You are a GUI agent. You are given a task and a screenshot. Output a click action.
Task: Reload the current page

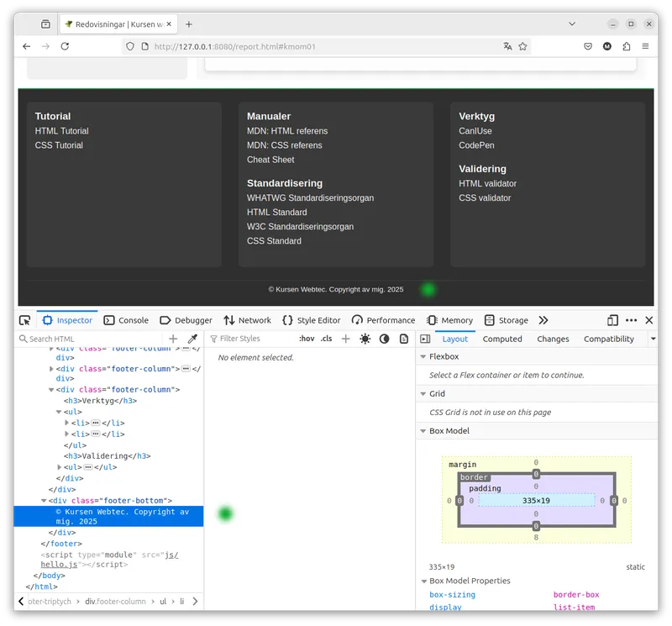click(x=65, y=46)
